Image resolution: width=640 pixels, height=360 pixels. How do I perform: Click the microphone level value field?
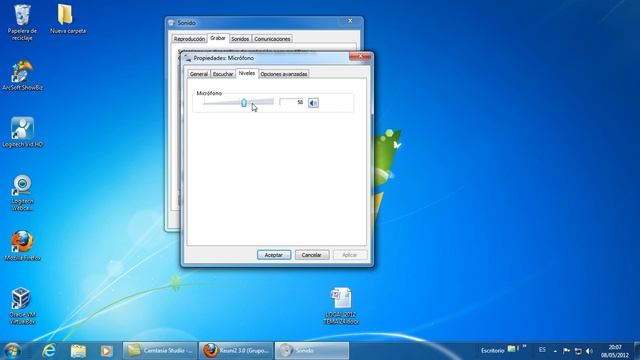[292, 102]
